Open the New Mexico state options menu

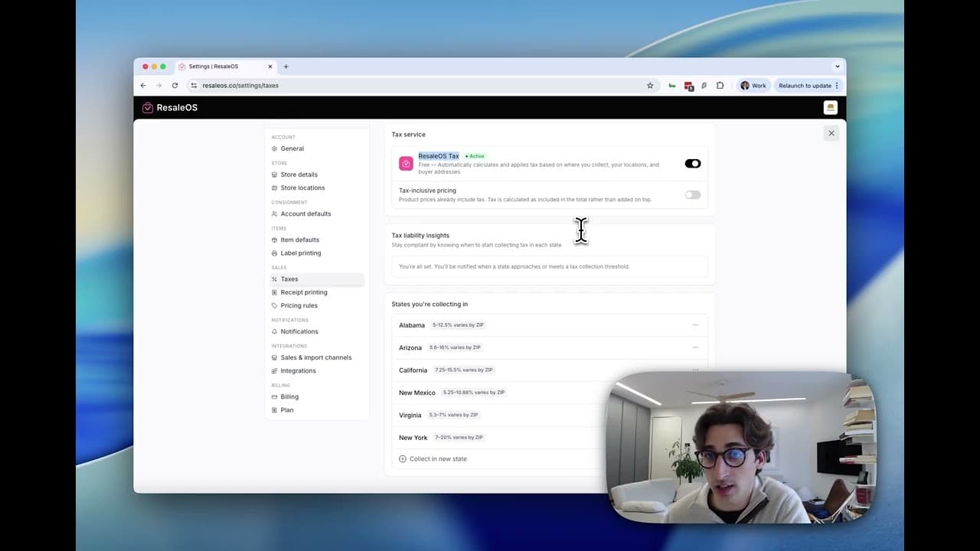695,392
